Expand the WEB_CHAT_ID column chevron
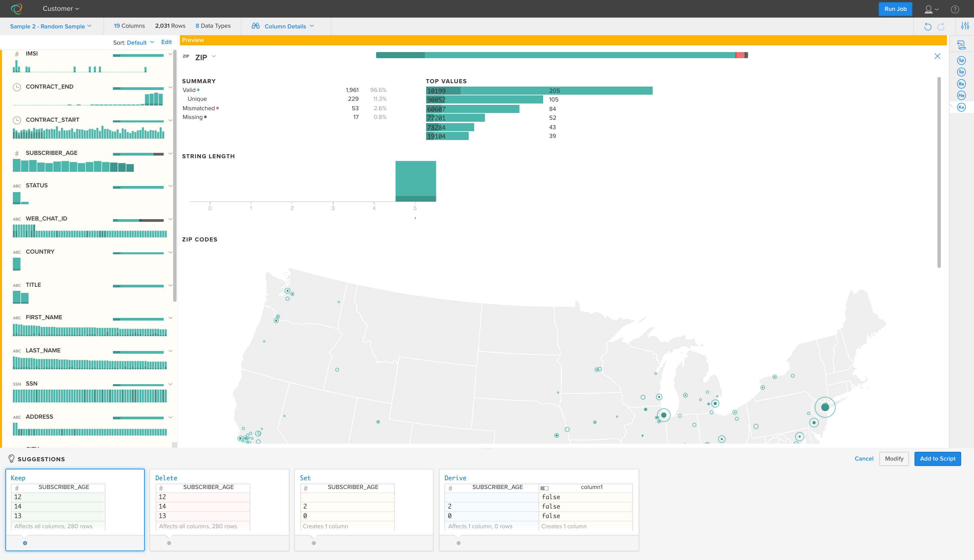This screenshot has width=974, height=560. point(170,219)
